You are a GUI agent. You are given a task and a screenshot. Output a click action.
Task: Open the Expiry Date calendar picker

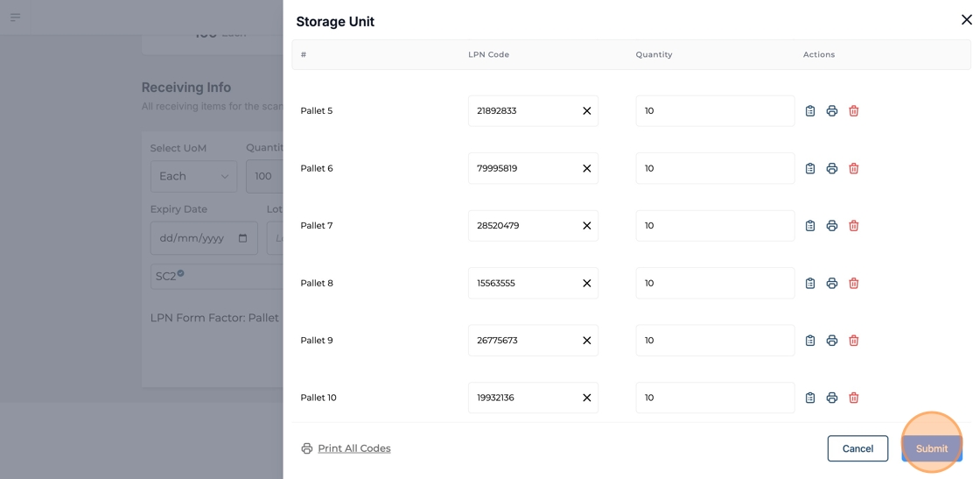coord(242,238)
